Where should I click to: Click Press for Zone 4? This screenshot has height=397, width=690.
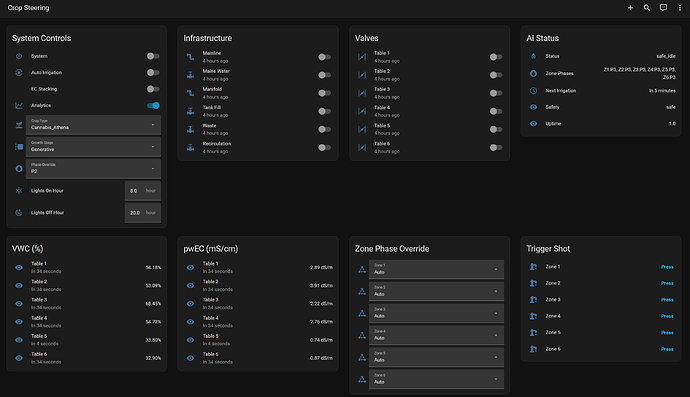(x=667, y=316)
